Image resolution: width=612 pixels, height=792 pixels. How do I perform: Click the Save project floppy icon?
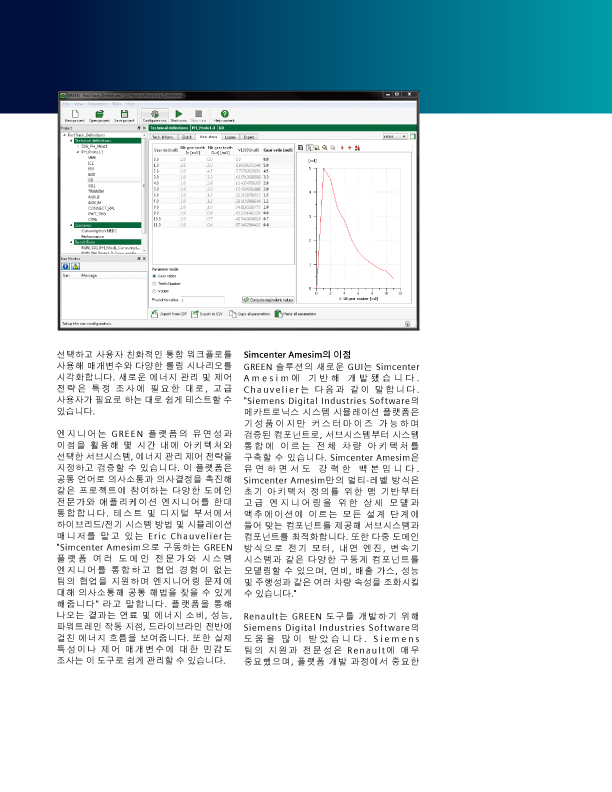click(124, 114)
